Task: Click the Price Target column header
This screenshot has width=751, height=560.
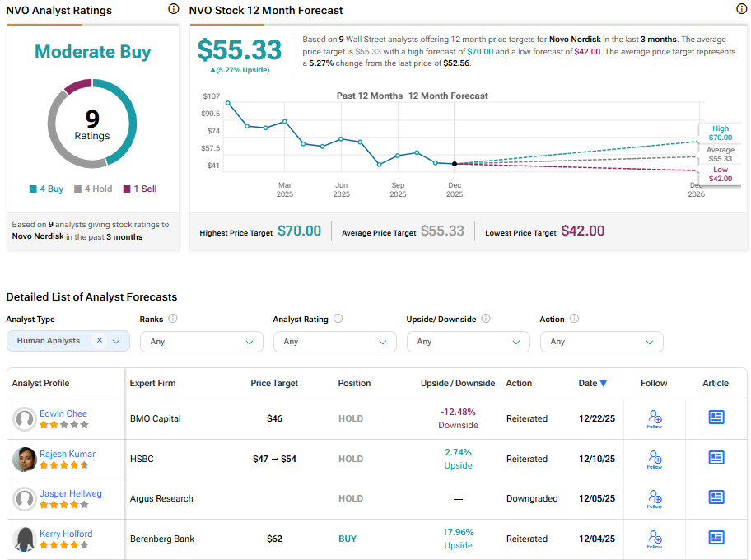Action: (274, 384)
